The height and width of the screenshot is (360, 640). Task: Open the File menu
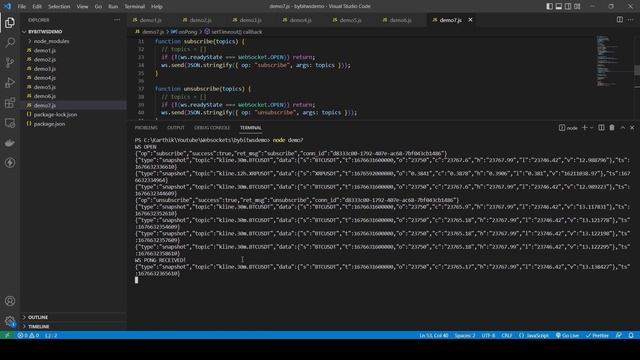22,6
